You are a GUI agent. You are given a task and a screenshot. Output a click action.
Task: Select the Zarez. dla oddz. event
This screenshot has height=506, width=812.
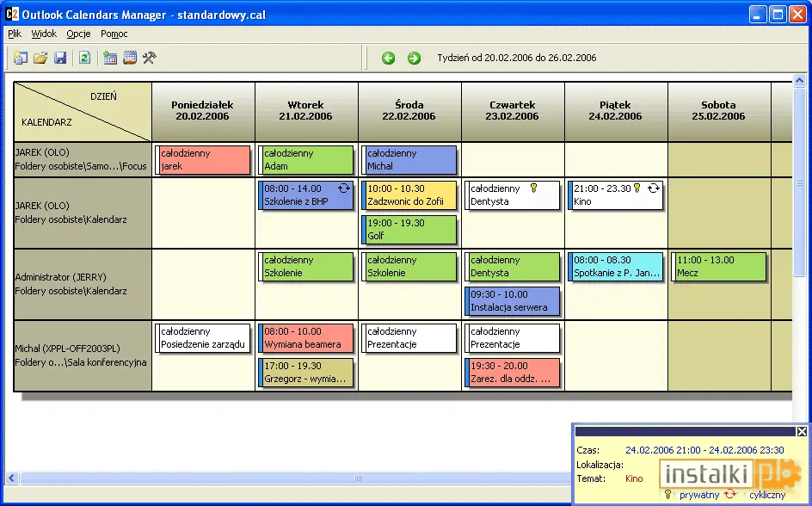click(x=512, y=373)
